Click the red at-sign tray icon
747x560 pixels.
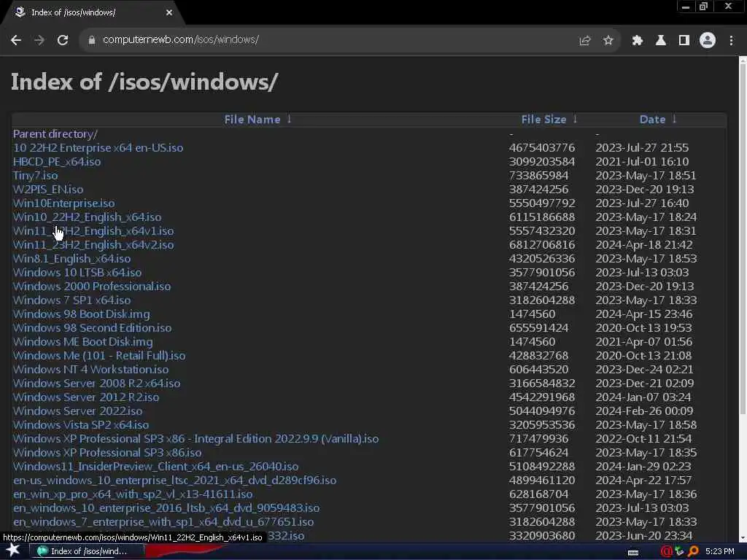[667, 551]
